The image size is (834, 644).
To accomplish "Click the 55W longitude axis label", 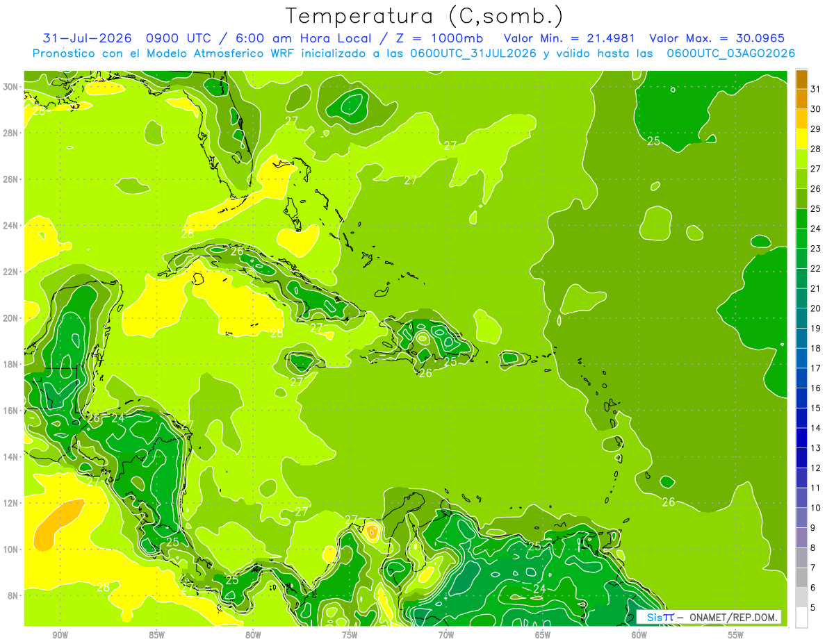I will (736, 634).
